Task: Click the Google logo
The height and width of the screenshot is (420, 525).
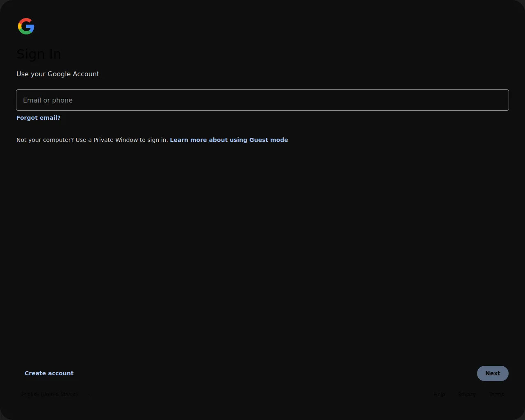Action: (26, 26)
